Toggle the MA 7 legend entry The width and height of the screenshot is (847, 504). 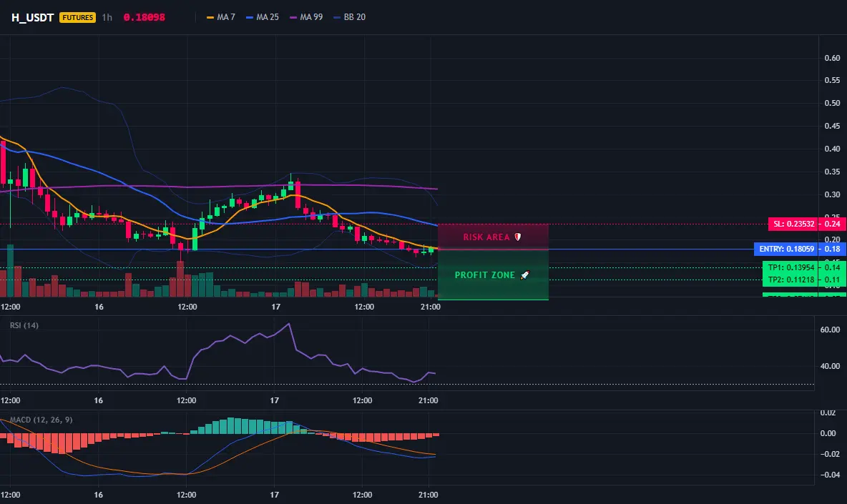point(221,17)
